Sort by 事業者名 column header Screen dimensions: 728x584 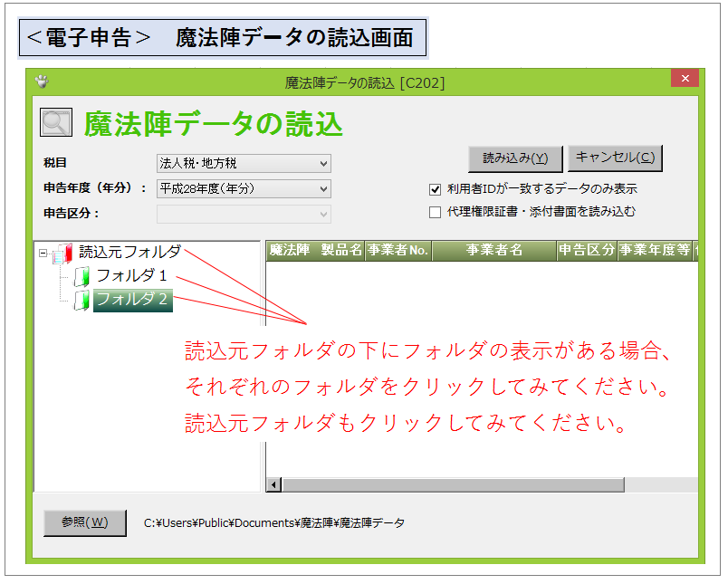tap(494, 250)
